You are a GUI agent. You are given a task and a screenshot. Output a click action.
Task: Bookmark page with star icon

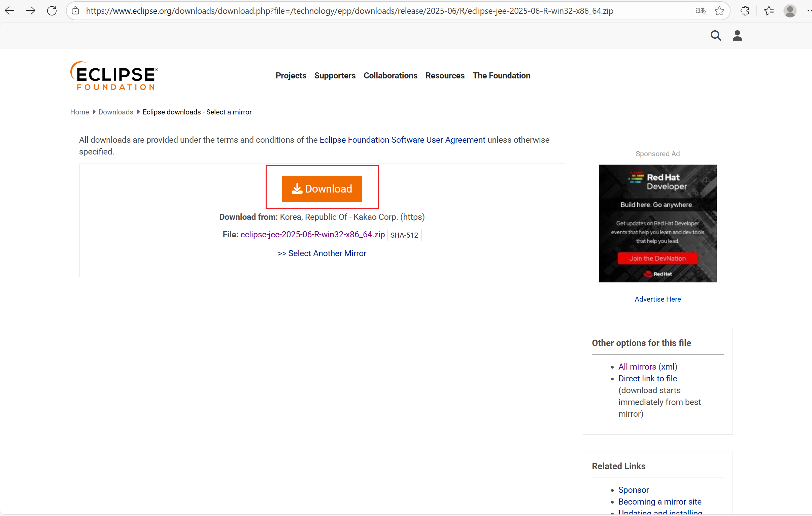(x=719, y=11)
